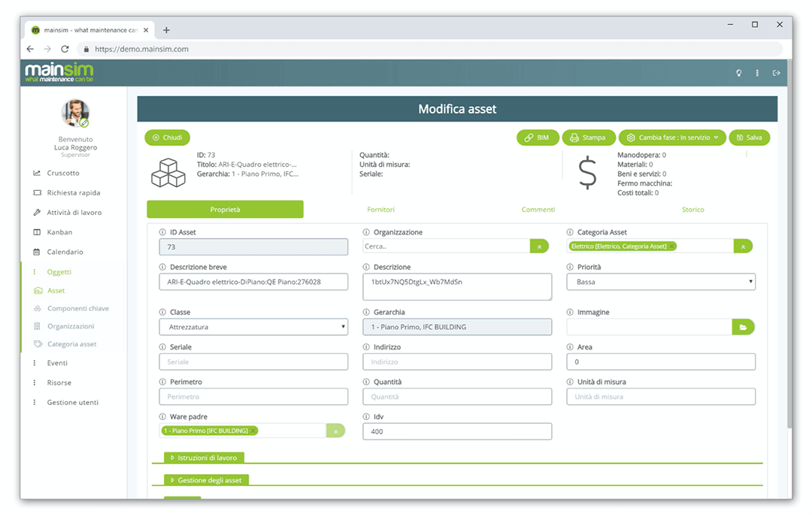This screenshot has width=812, height=514.
Task: Click the Descrizione text area
Action: click(457, 287)
